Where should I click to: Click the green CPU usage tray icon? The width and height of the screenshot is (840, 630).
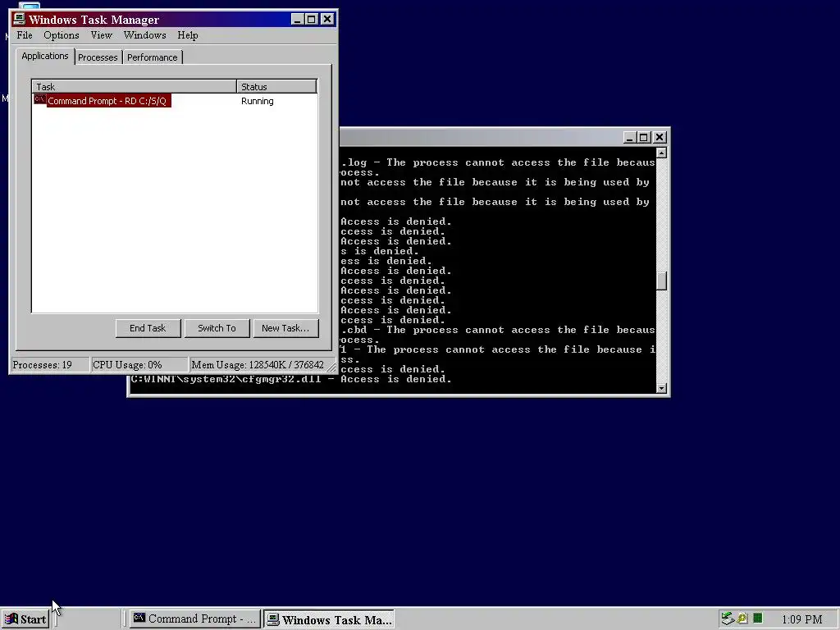[757, 619]
